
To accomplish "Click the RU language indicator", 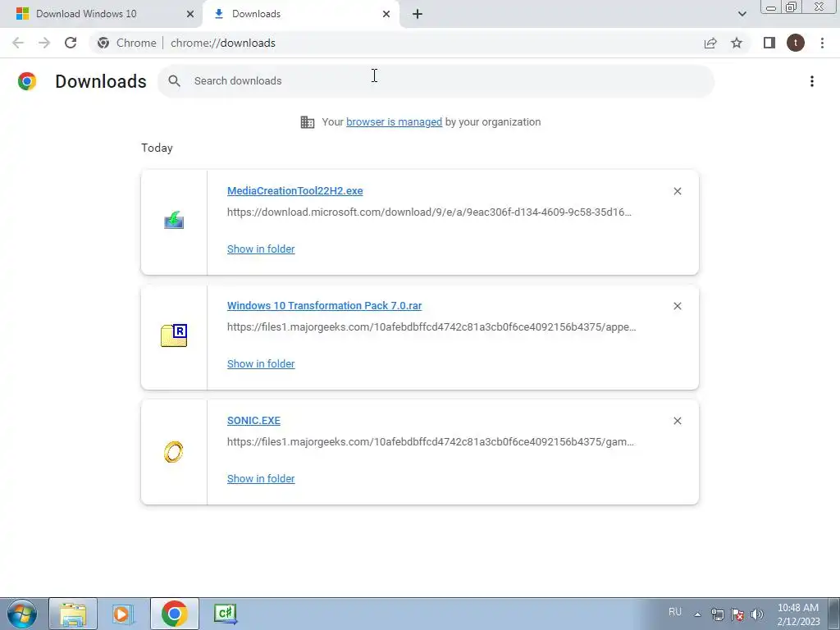I will click(675, 612).
